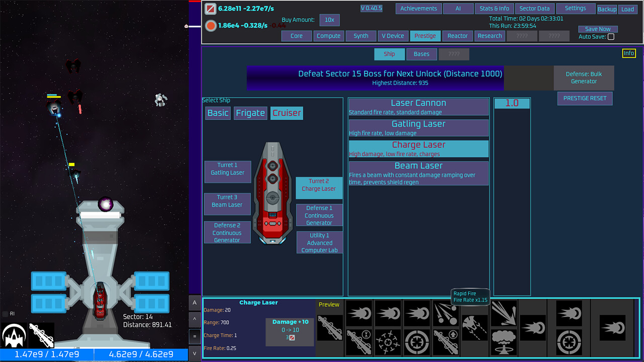
Task: Click the Save Now button
Action: (x=598, y=29)
